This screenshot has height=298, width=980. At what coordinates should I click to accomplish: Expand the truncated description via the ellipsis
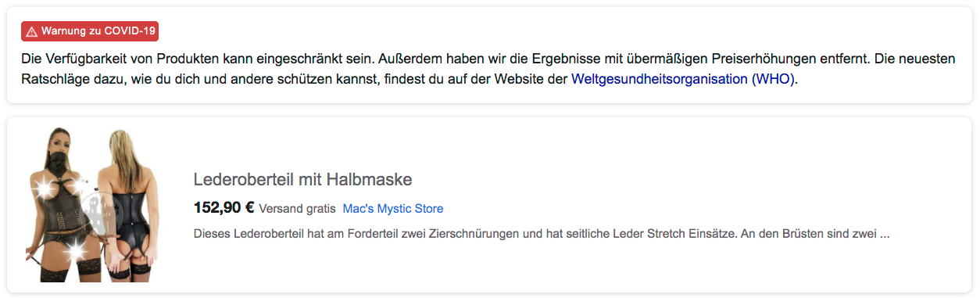pos(884,234)
